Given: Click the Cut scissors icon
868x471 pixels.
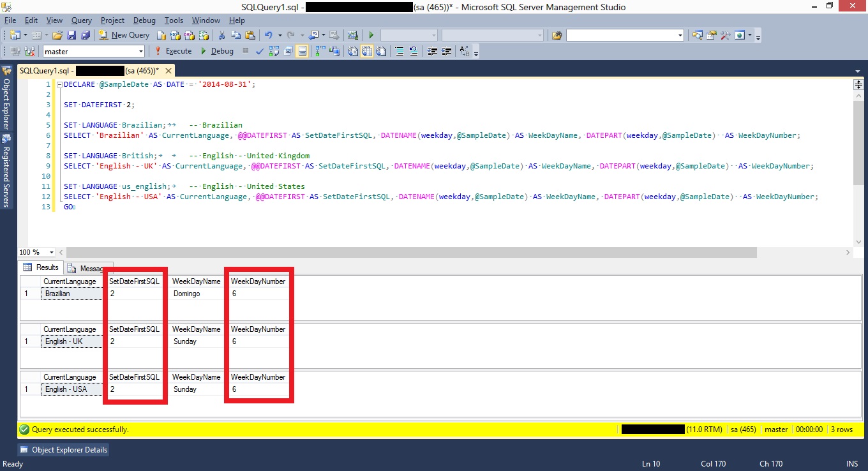Looking at the screenshot, I should pyautogui.click(x=221, y=35).
